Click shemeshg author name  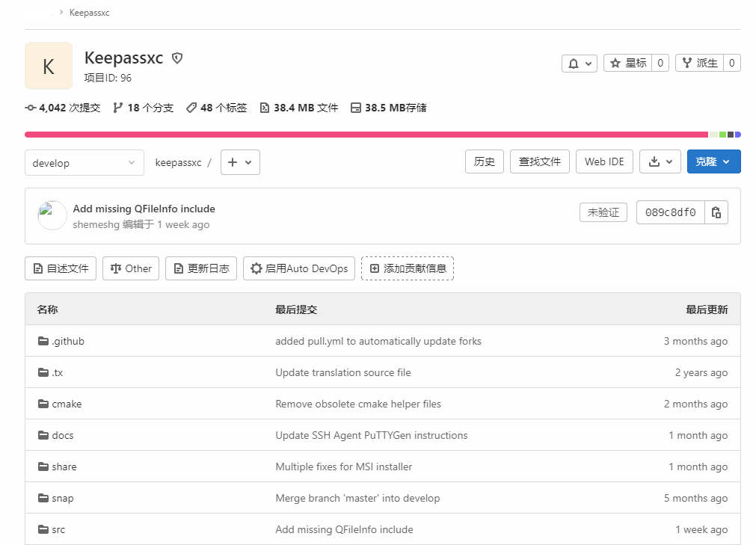96,224
